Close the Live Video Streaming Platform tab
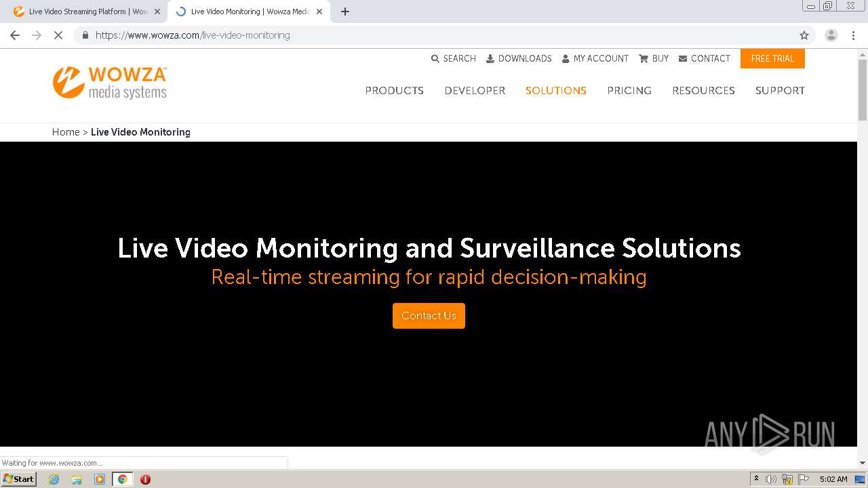This screenshot has width=868, height=488. click(x=157, y=12)
